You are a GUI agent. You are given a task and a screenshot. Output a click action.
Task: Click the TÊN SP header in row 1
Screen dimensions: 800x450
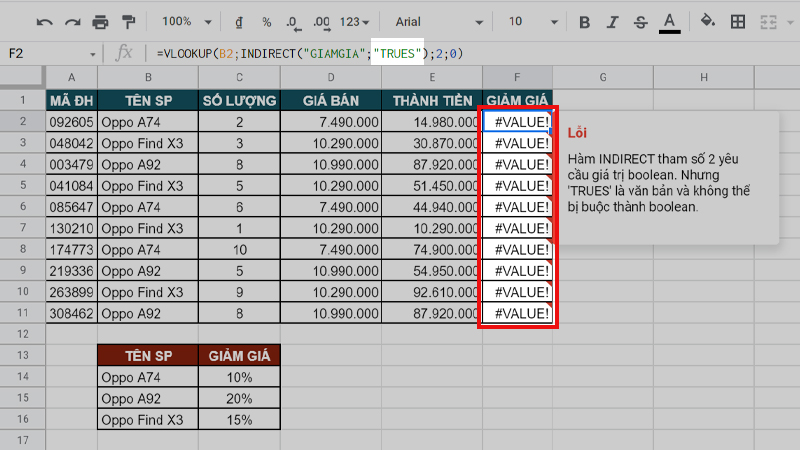(x=148, y=101)
